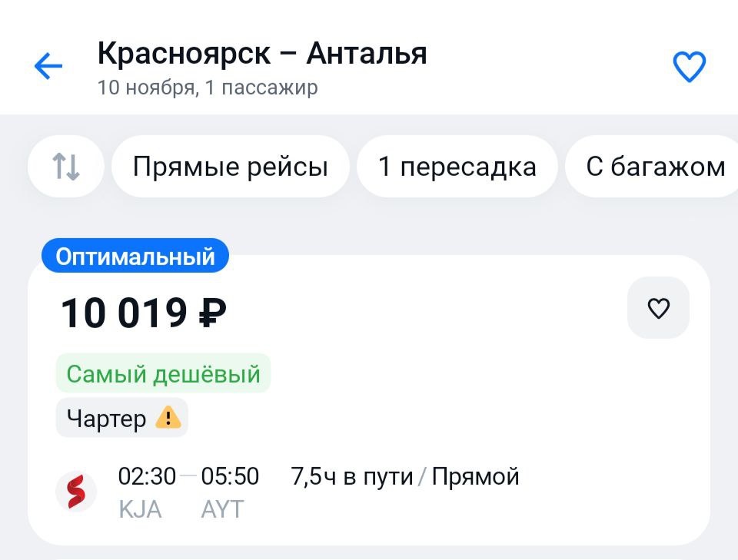Image resolution: width=738 pixels, height=560 pixels.
Task: Save the search with the blue heart icon
Action: click(x=689, y=67)
